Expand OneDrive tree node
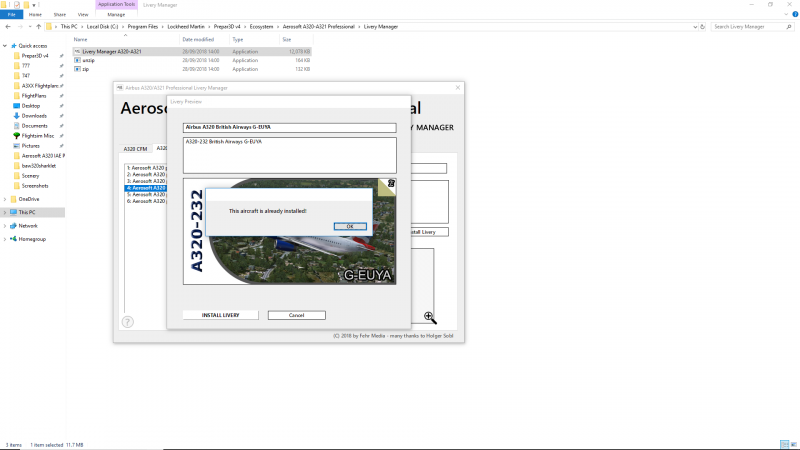This screenshot has height=450, width=800. [x=5, y=199]
